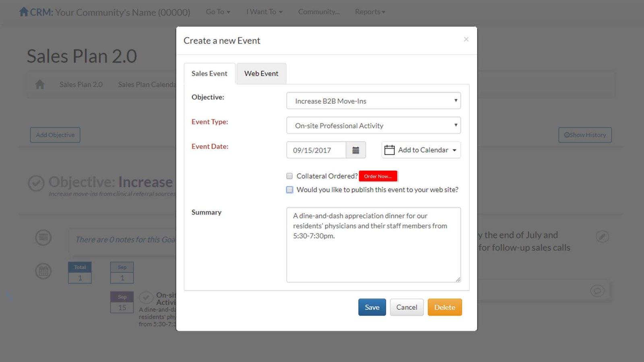Open the Objective dropdown
Screen dimensions: 644x362
coord(373,101)
